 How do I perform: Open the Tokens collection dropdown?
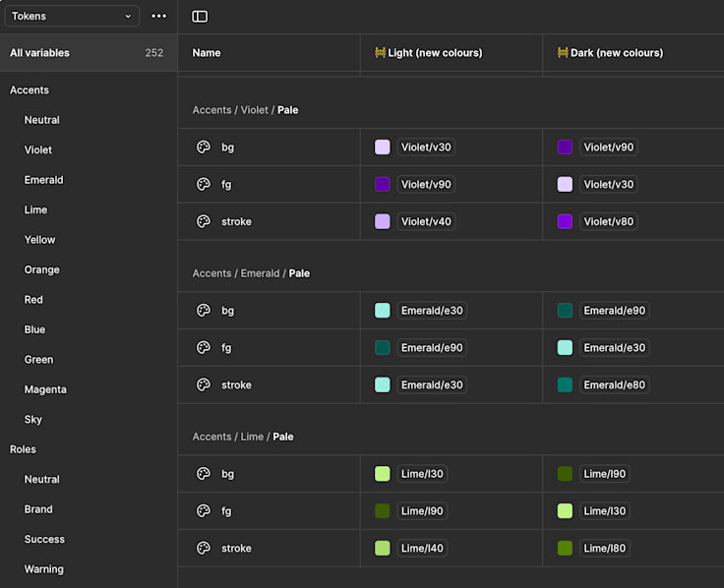point(72,17)
